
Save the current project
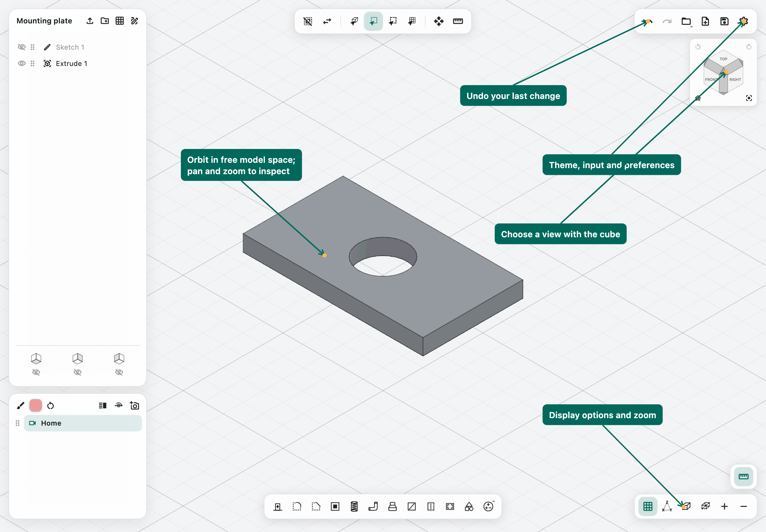pyautogui.click(x=725, y=21)
